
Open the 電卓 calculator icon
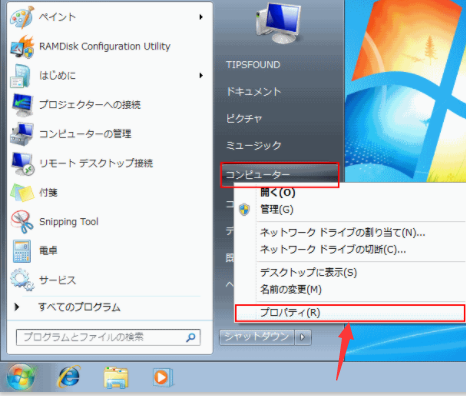point(22,251)
